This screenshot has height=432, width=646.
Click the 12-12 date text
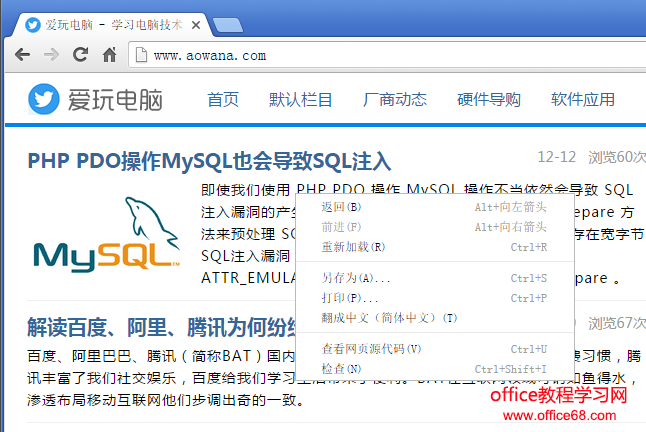557,157
